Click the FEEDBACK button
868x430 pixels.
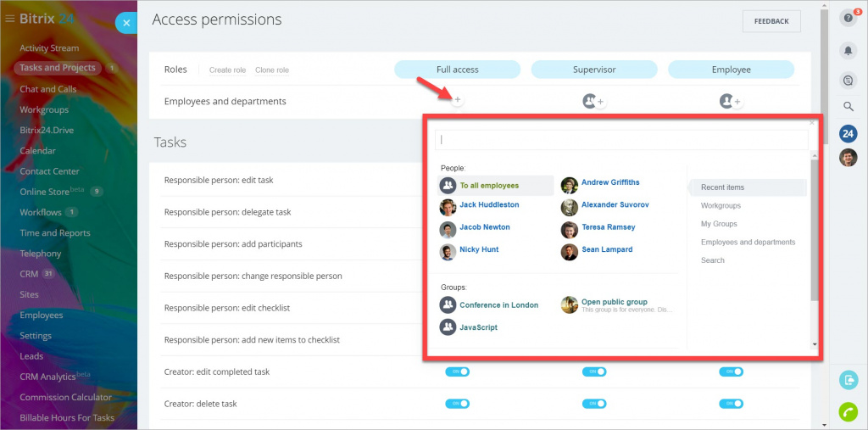coord(771,21)
